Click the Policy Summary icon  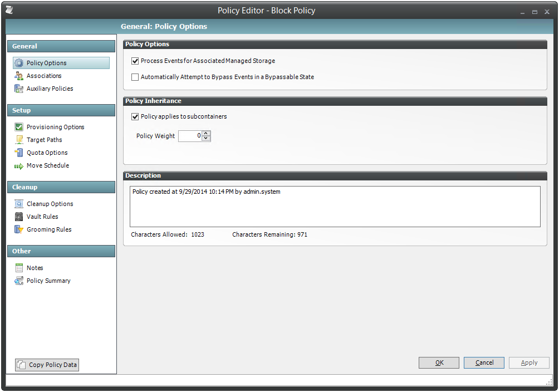click(19, 281)
